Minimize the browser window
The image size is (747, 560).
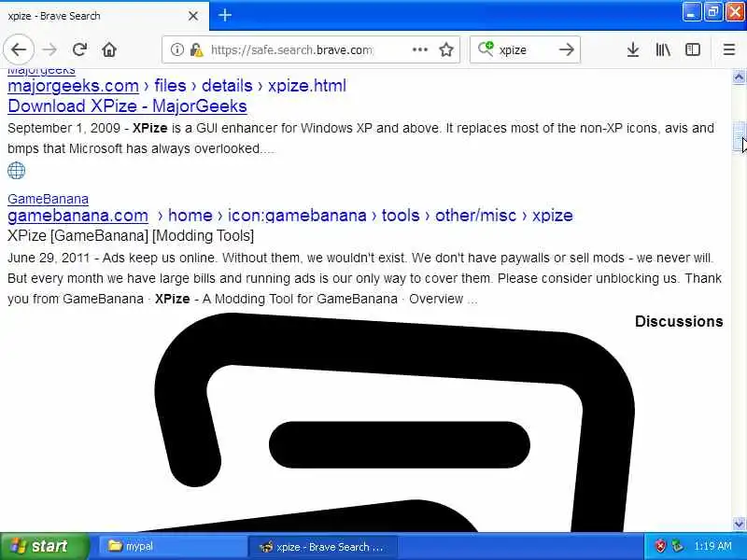691,12
